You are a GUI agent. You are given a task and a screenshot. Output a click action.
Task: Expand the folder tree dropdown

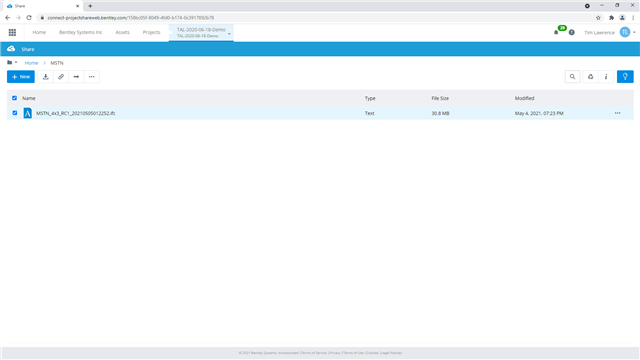12,62
